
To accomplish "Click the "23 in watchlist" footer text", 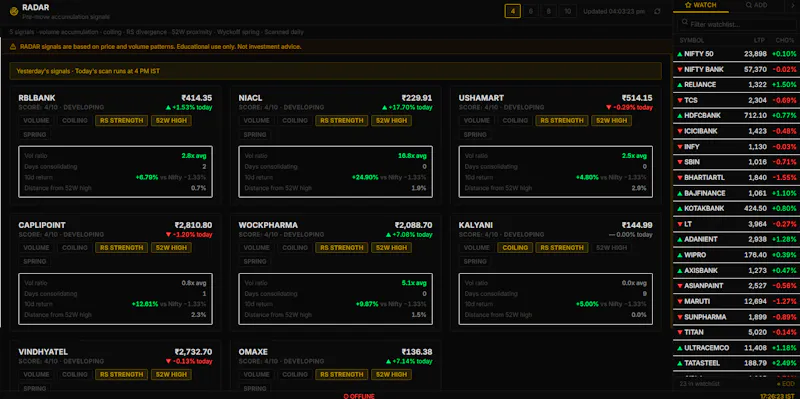I will (699, 384).
